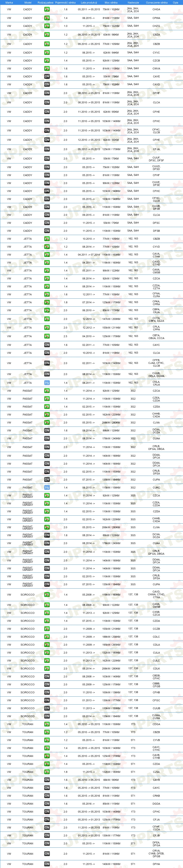Select the ON icon in the Caddy CFJA row

click(x=47, y=149)
